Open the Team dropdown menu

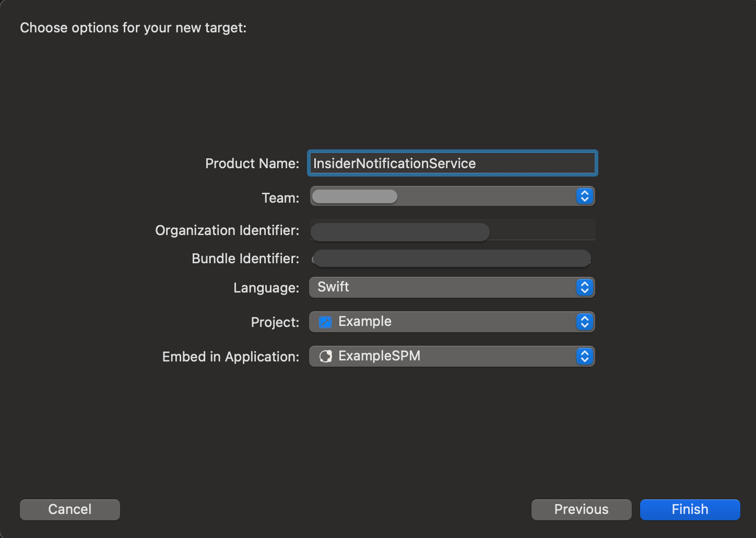452,196
